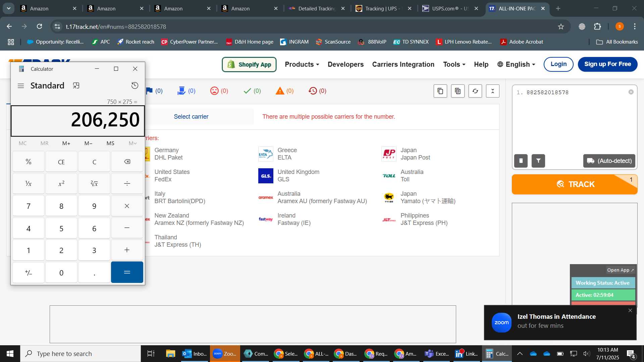Click digit 7 in Calculator
Screen dimensions: 644x362
point(29,206)
